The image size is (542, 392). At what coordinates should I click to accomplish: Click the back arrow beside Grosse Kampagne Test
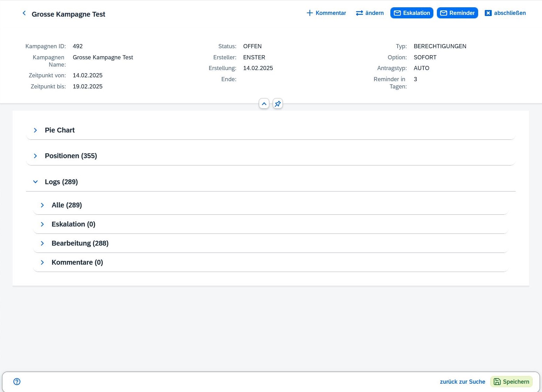(x=24, y=13)
